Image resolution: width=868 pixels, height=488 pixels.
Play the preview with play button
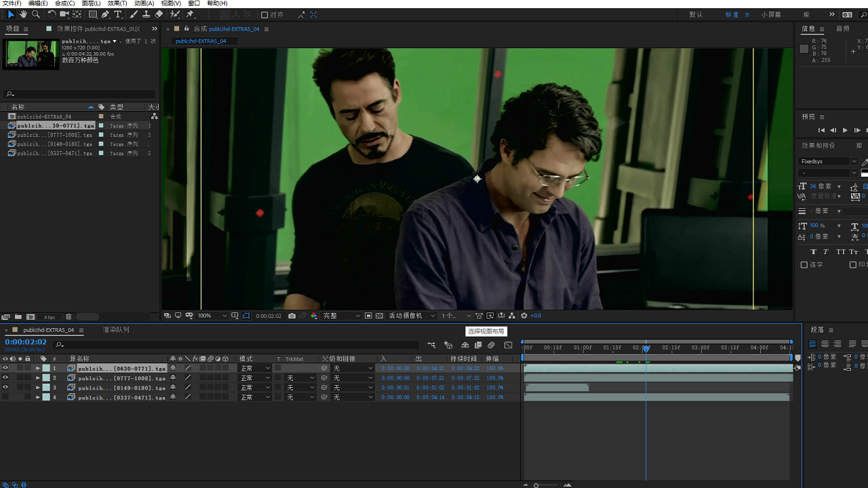point(845,130)
